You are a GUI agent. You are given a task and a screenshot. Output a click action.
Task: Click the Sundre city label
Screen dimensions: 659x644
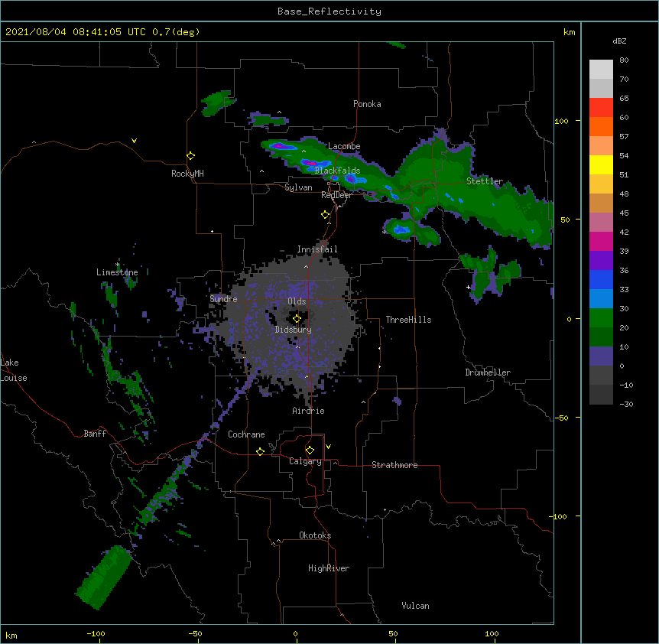pyautogui.click(x=223, y=299)
